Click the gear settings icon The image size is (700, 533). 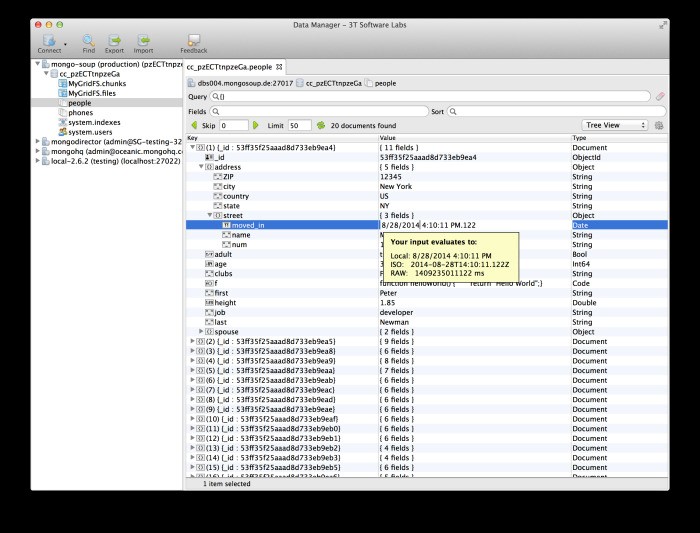[x=659, y=125]
